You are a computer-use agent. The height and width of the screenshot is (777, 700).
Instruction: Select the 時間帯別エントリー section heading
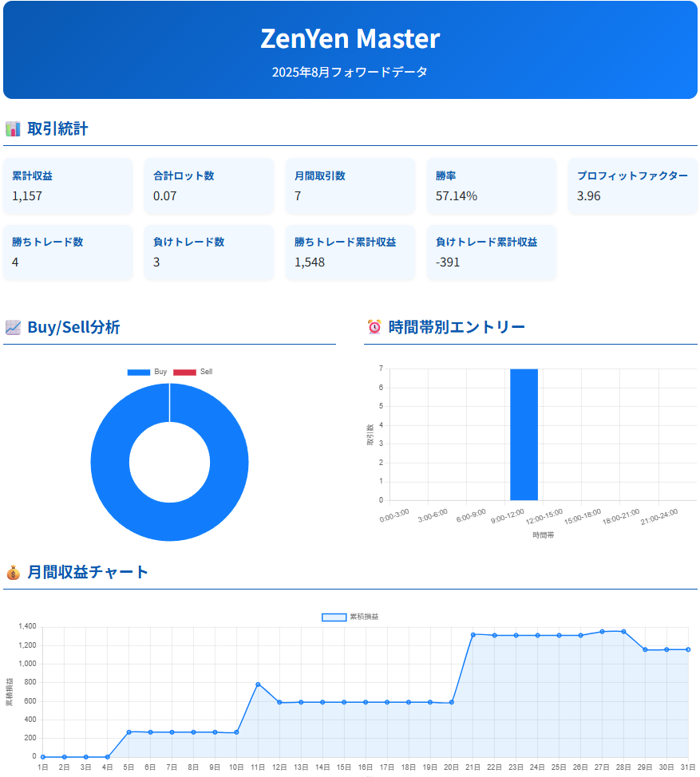[457, 327]
